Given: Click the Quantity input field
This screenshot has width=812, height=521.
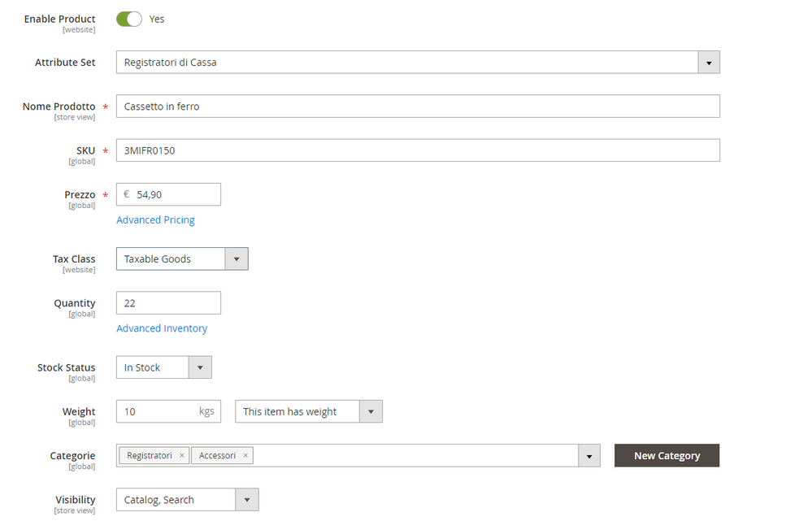Looking at the screenshot, I should 168,303.
